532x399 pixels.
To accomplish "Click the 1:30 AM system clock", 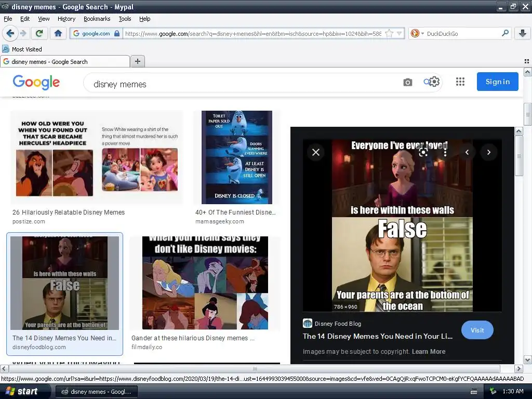I will pos(513,391).
